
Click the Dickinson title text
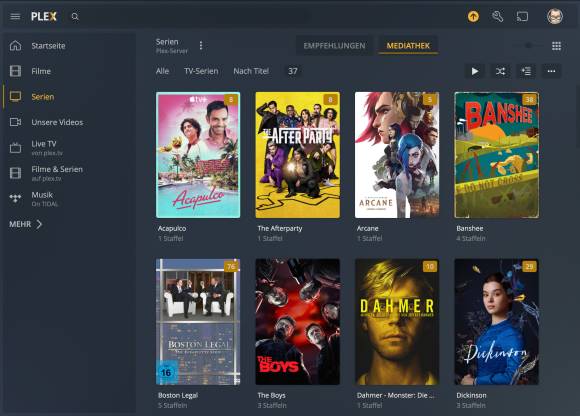tap(471, 395)
